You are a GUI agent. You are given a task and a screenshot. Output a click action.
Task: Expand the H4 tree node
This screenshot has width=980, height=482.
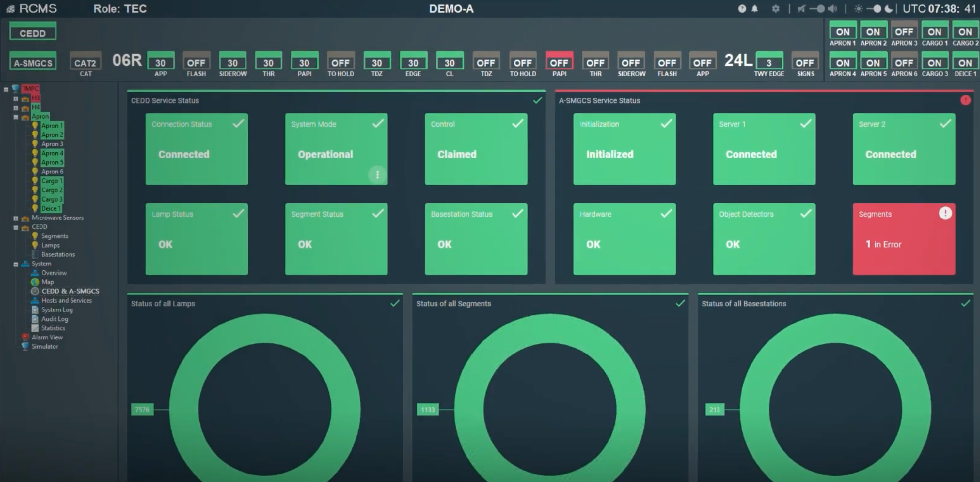(16, 108)
